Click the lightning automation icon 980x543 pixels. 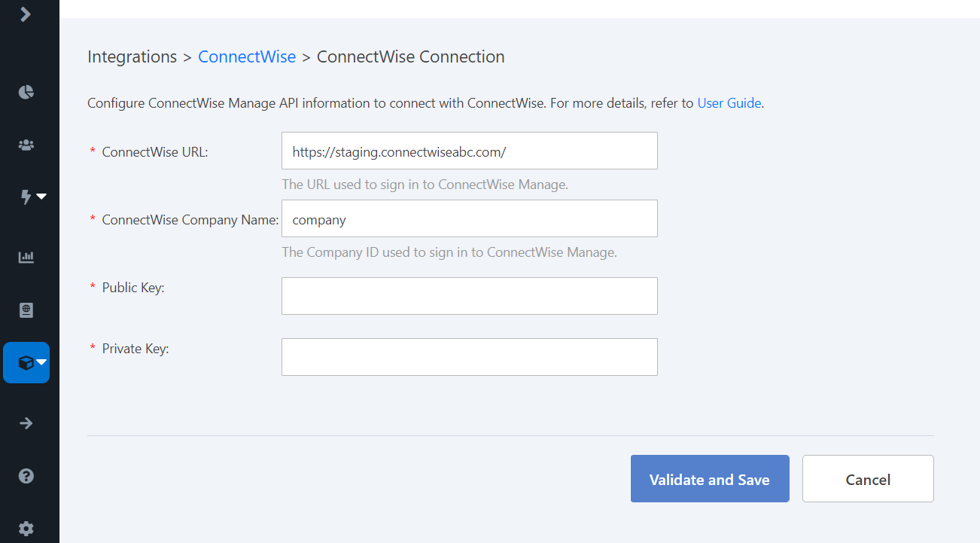point(23,197)
